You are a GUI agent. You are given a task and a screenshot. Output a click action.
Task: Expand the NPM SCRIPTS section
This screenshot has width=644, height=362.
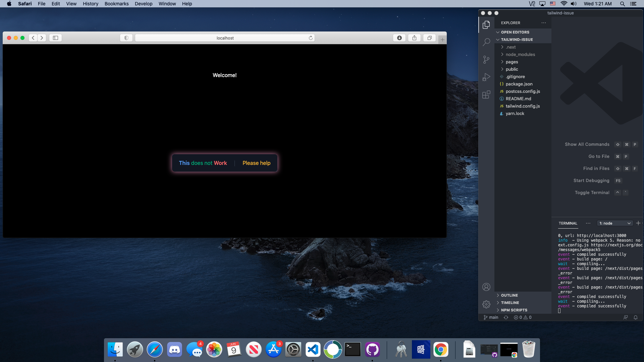click(514, 310)
